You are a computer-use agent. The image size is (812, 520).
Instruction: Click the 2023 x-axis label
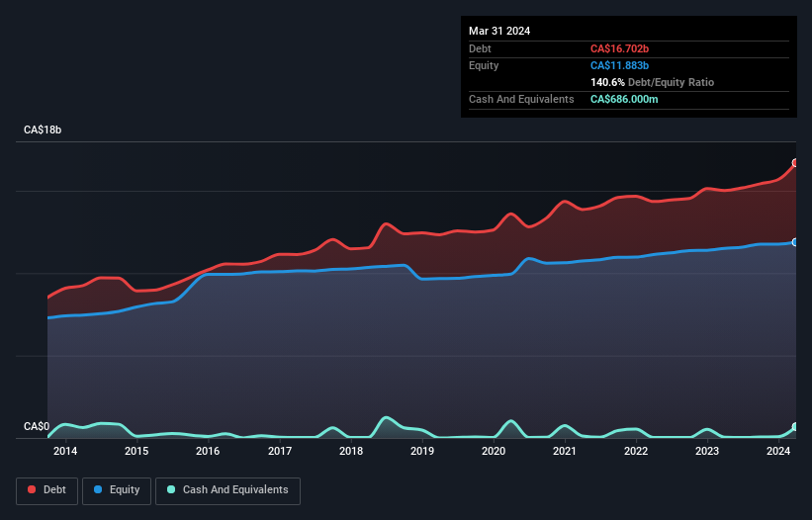coord(707,451)
